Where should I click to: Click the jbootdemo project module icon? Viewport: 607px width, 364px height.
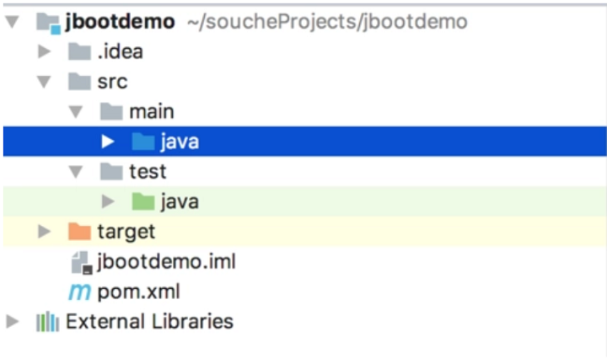click(48, 23)
